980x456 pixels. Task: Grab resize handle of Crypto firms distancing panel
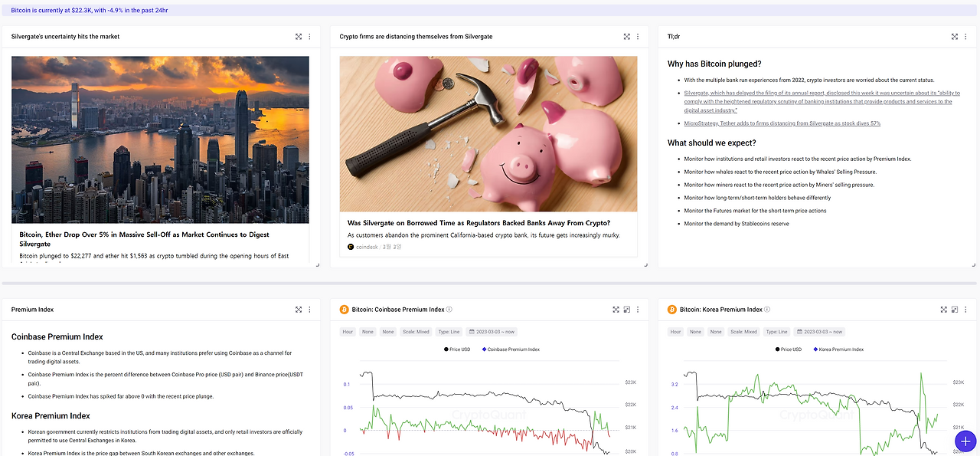pyautogui.click(x=645, y=264)
